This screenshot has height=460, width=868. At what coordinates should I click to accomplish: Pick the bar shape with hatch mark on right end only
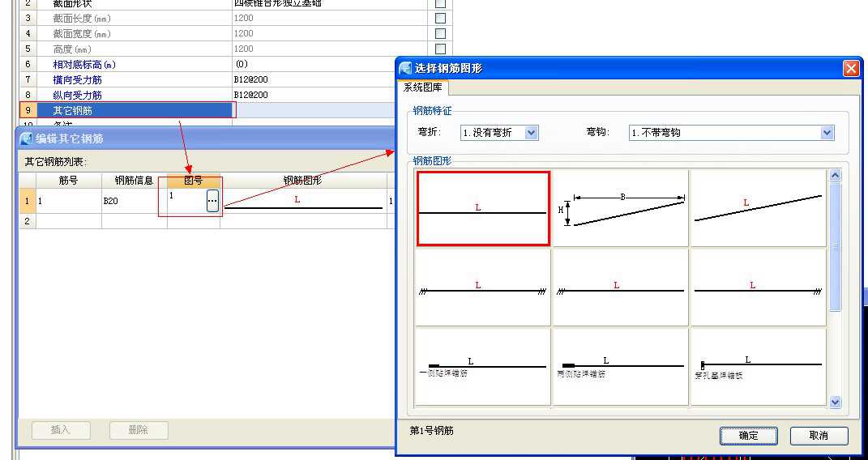click(758, 287)
